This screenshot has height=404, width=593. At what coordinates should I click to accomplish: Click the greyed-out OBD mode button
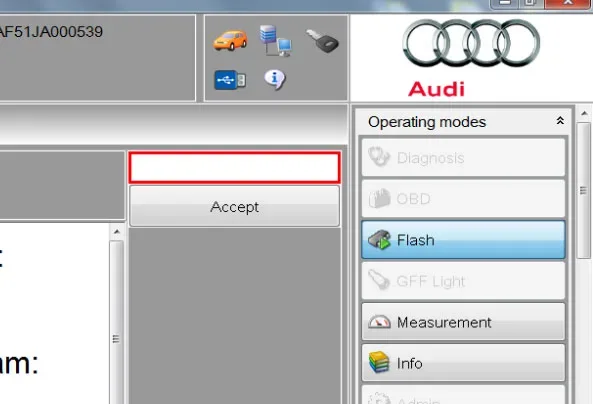[x=463, y=199]
